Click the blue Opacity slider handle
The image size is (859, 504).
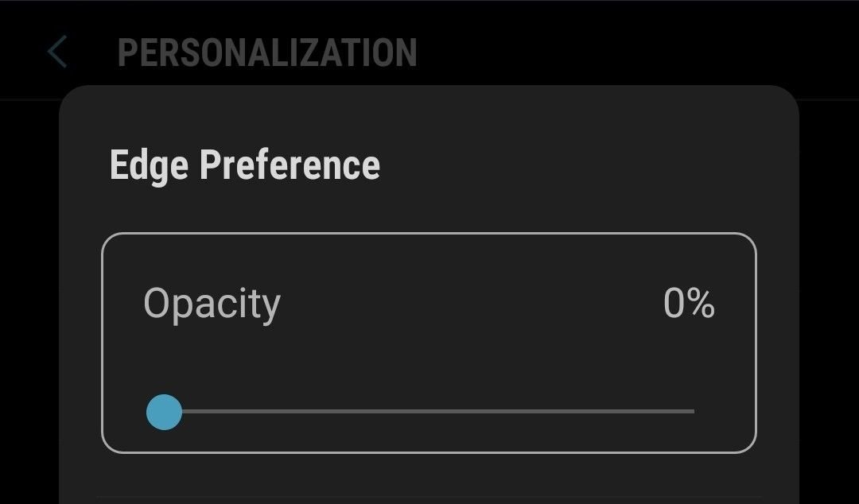(165, 412)
